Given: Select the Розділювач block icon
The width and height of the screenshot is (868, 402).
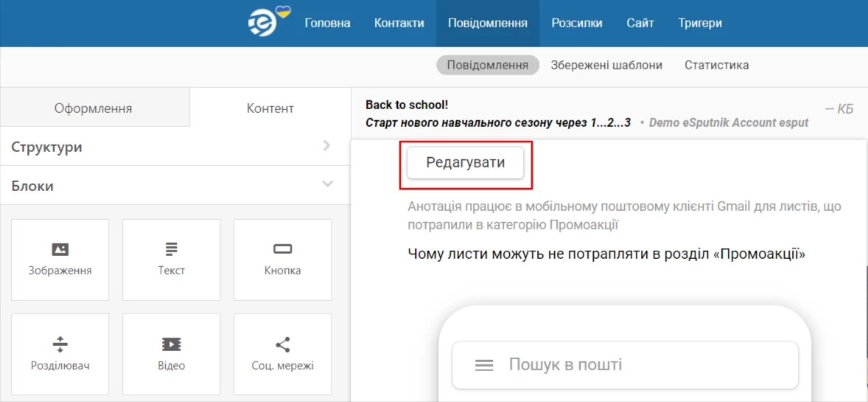Looking at the screenshot, I should point(60,345).
